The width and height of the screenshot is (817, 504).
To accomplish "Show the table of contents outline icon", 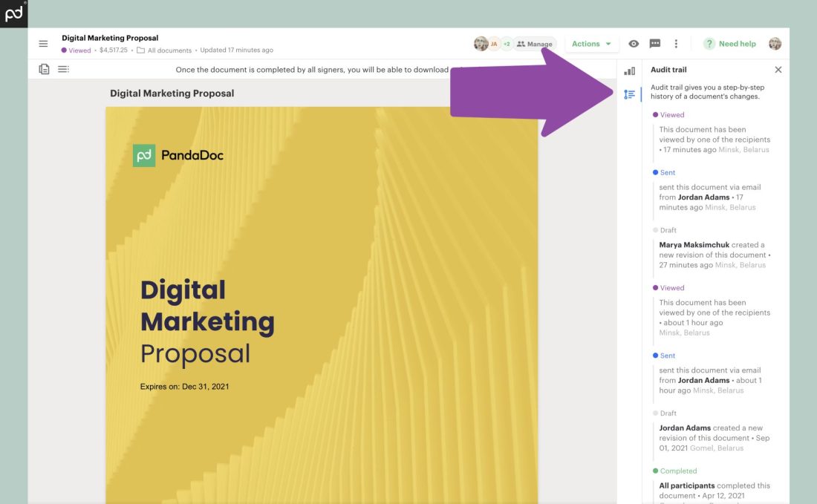I will pos(63,70).
